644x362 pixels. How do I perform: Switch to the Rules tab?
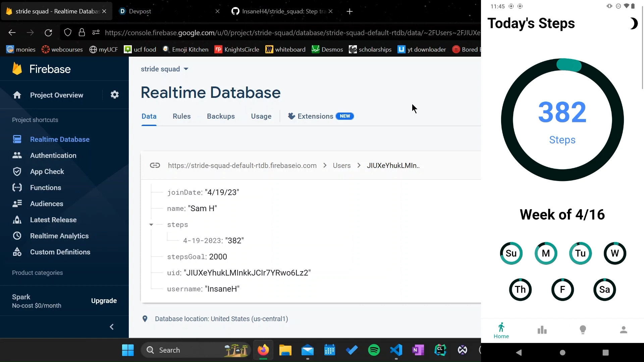(181, 116)
